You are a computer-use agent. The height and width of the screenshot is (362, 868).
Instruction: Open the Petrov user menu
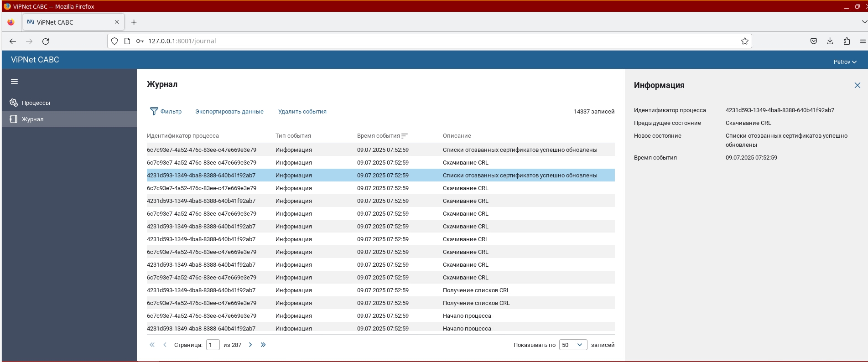[845, 62]
